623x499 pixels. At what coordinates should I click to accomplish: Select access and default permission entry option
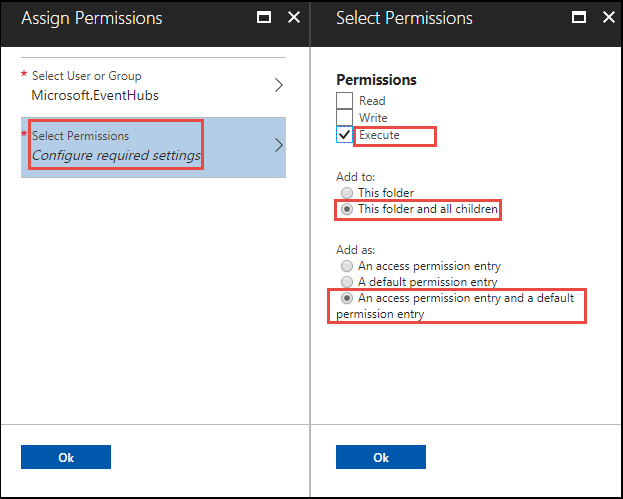pos(346,298)
